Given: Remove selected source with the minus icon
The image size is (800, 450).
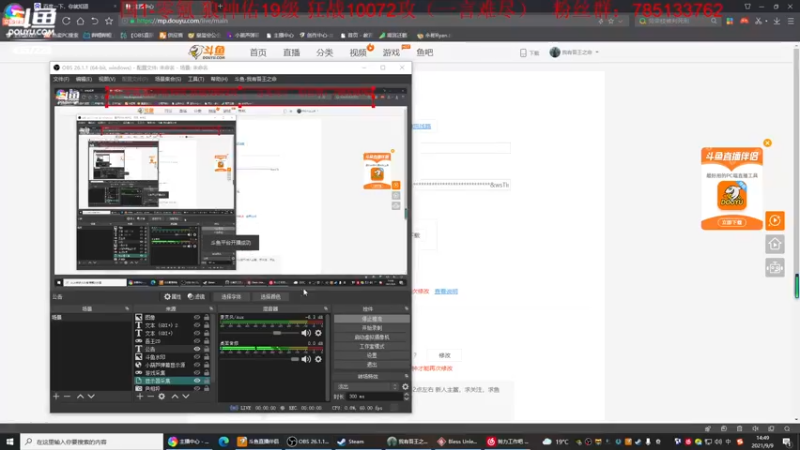Looking at the screenshot, I should point(150,396).
